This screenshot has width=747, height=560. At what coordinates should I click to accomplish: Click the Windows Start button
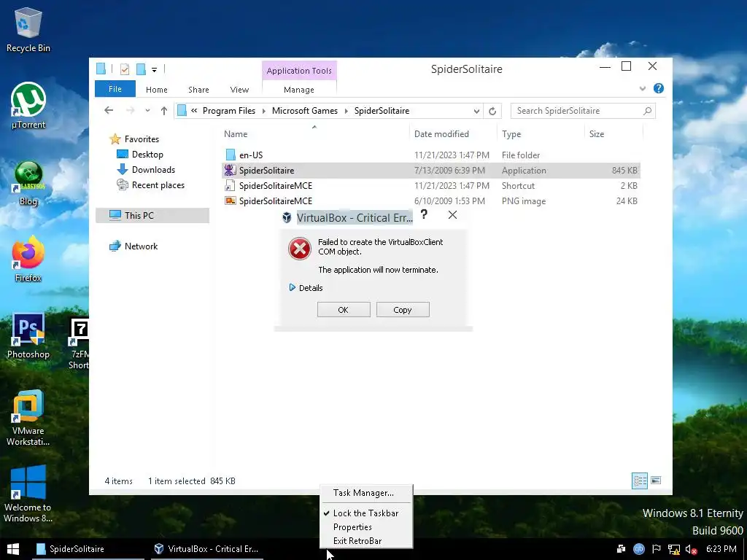pos(13,549)
